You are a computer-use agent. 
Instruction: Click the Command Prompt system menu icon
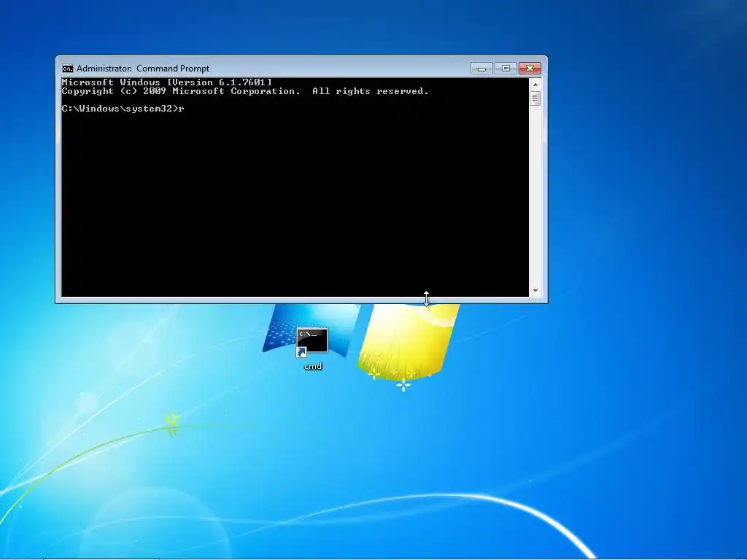tap(68, 69)
